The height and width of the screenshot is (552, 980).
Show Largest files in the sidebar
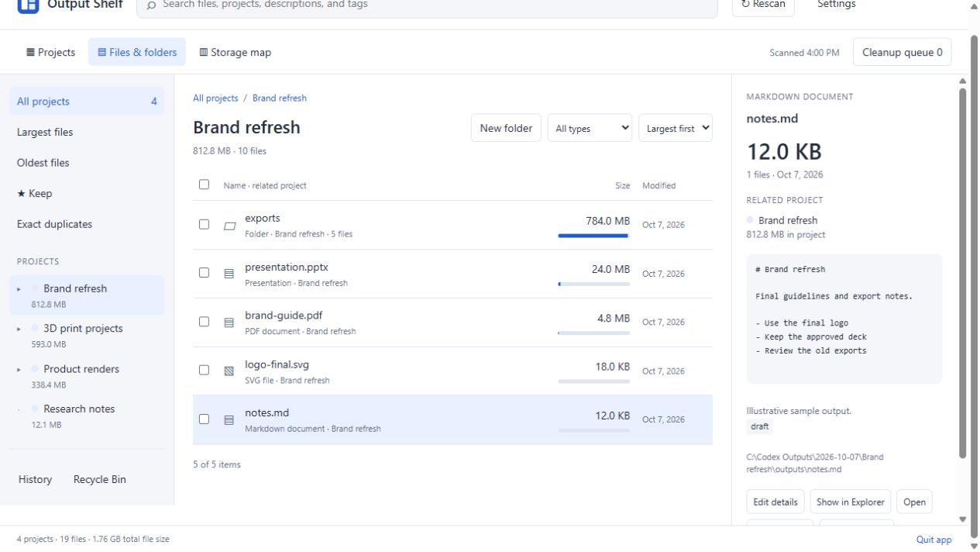(x=87, y=133)
